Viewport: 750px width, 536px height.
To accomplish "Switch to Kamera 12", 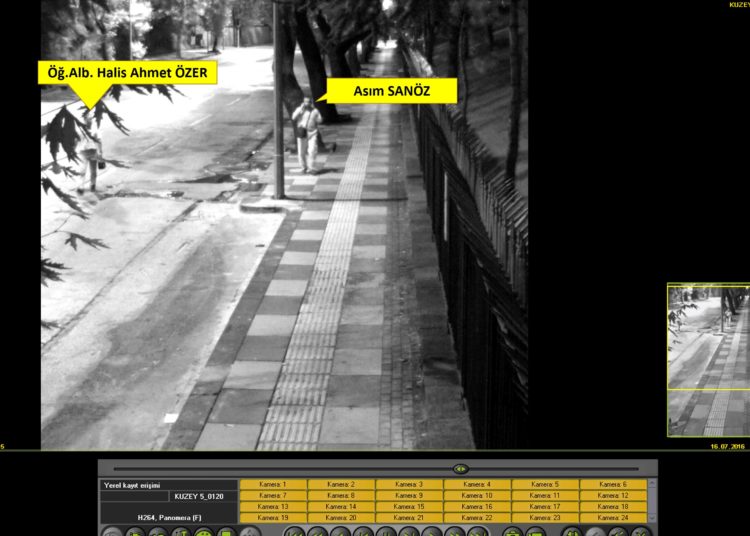I will (613, 495).
